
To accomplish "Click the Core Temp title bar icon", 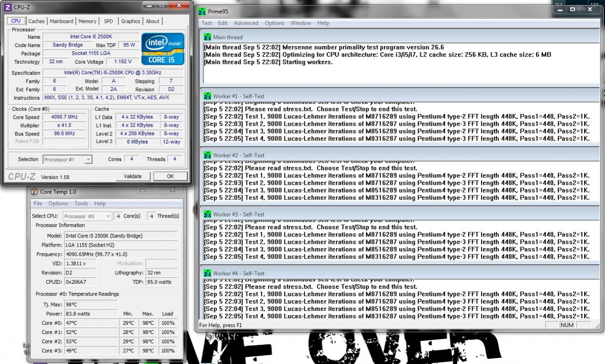I will (35, 191).
